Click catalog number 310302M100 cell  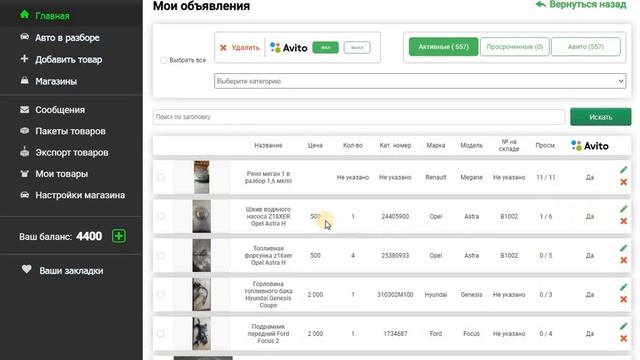point(395,294)
